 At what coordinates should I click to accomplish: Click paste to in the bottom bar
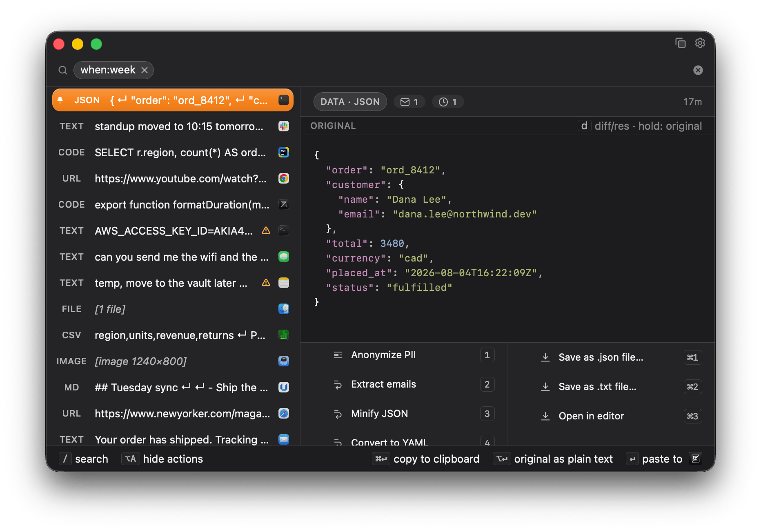[654, 459]
